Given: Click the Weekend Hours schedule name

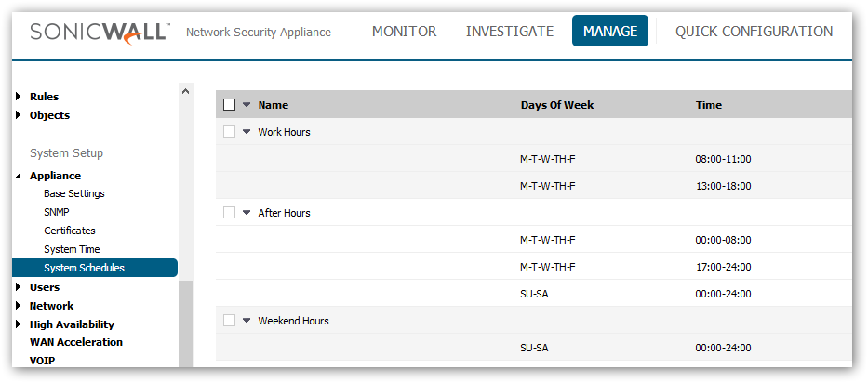Looking at the screenshot, I should (x=293, y=321).
